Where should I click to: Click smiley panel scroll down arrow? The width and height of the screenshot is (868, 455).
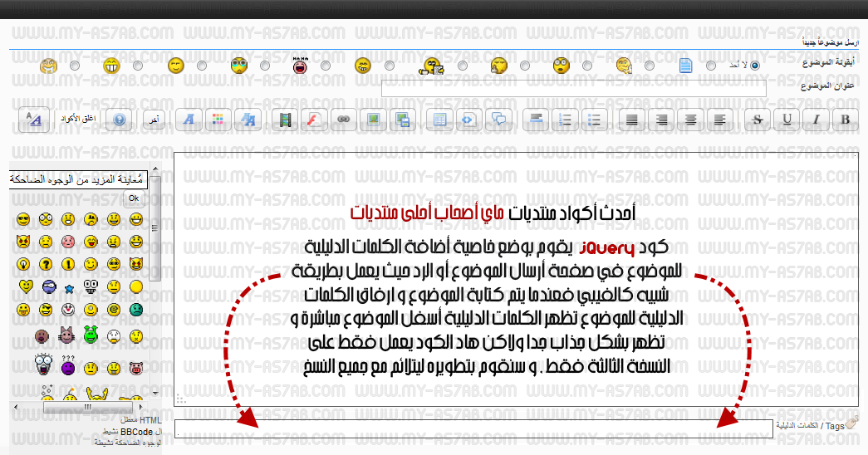(x=155, y=393)
